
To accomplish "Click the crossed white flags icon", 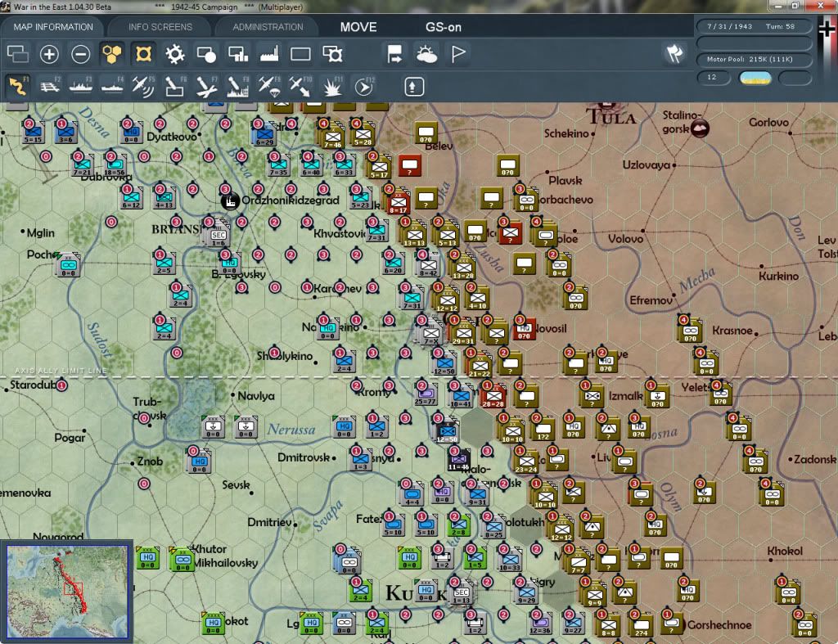I will point(674,53).
